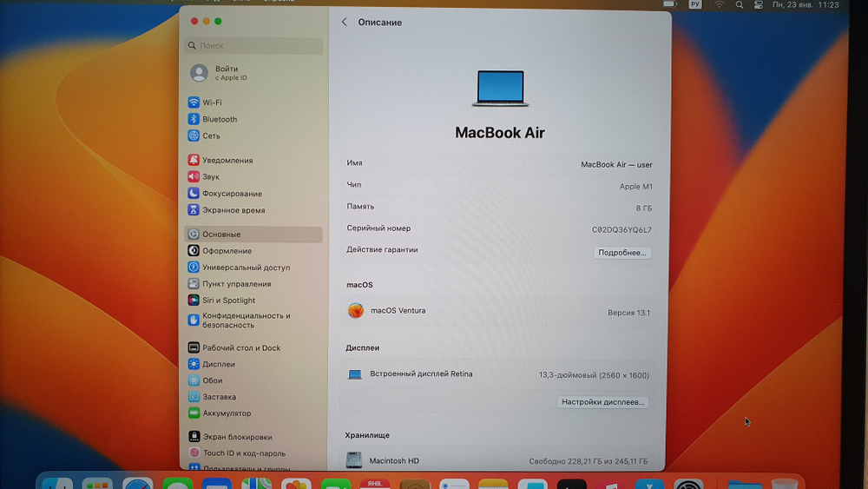The width and height of the screenshot is (868, 489).
Task: Click the 8 ГБ memory value
Action: (644, 208)
